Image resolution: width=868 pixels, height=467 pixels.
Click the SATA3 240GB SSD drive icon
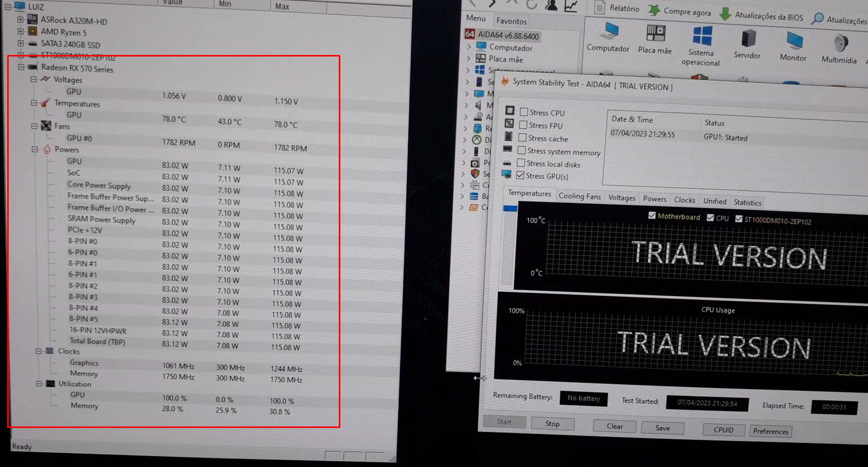pyautogui.click(x=32, y=44)
